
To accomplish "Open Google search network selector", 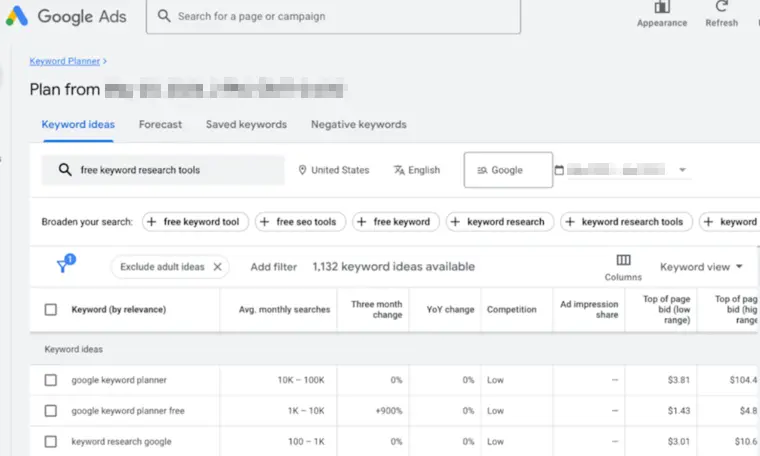I will (508, 170).
